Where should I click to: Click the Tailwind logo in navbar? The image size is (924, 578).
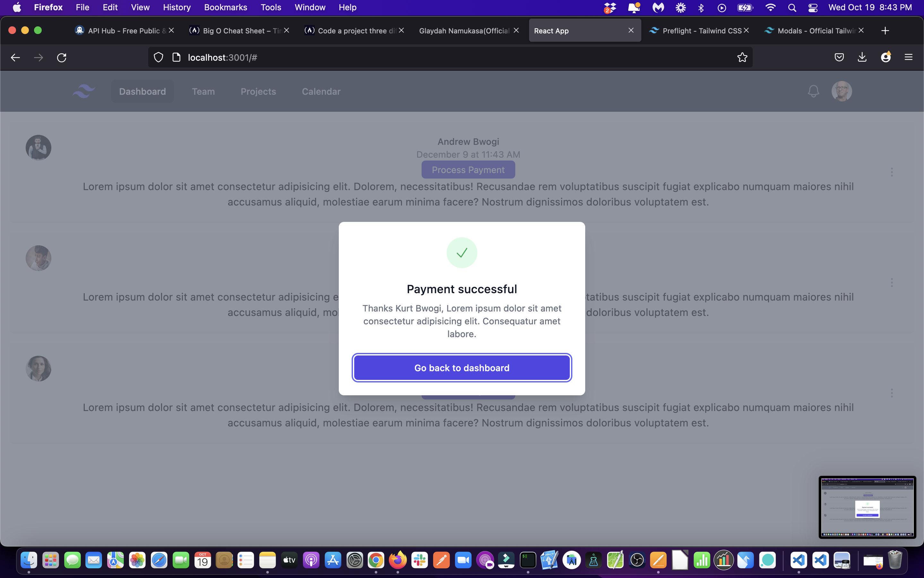(x=84, y=92)
